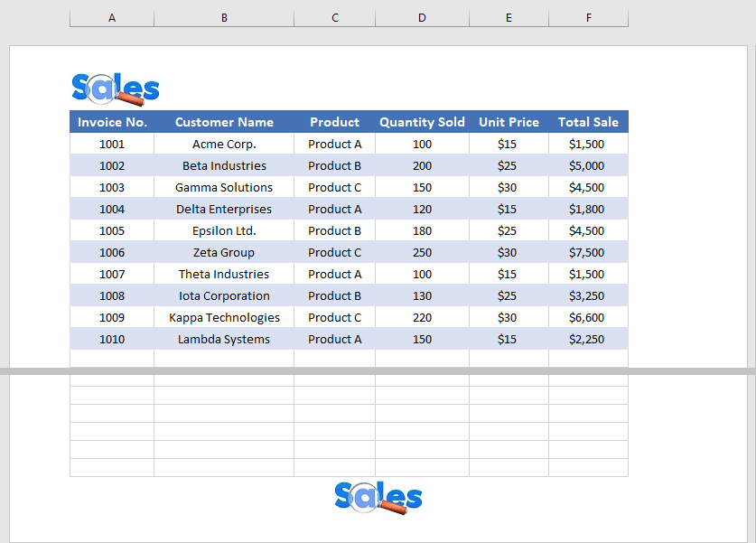
Task: Click the quantity 250 for Zeta Group
Action: pos(421,252)
